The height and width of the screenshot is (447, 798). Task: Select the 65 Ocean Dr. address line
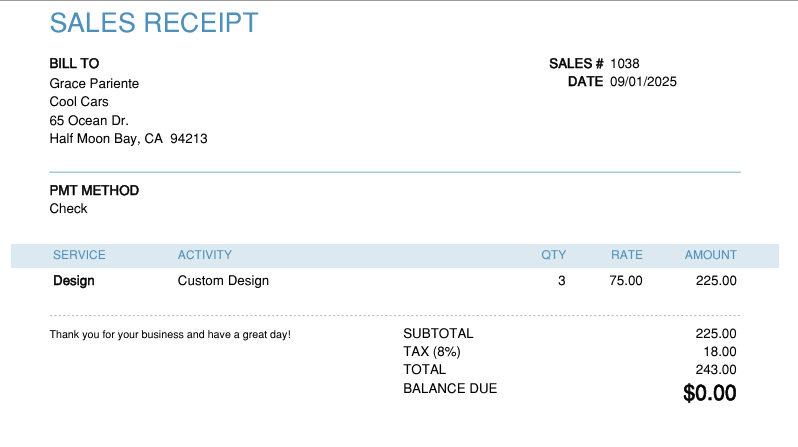89,120
